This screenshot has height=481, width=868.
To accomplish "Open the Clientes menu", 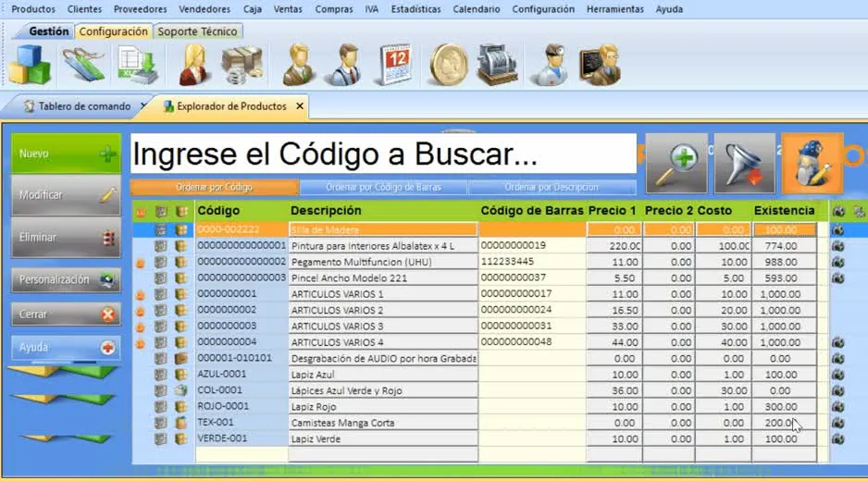I will pyautogui.click(x=85, y=9).
